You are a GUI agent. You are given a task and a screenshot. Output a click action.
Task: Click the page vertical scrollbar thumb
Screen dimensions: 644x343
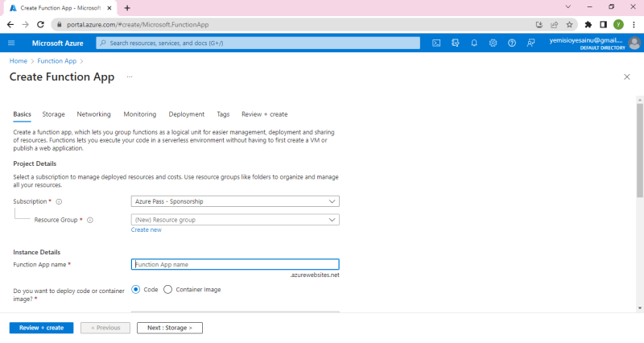pyautogui.click(x=640, y=150)
